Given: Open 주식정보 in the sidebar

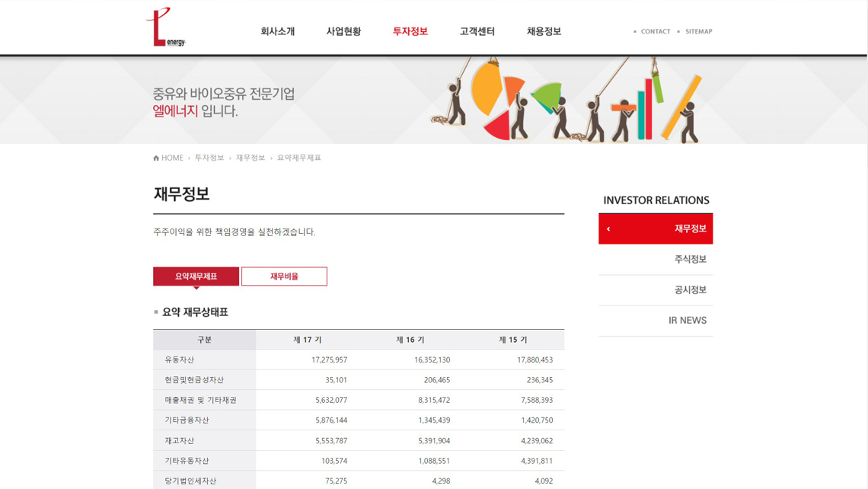Looking at the screenshot, I should coord(690,260).
